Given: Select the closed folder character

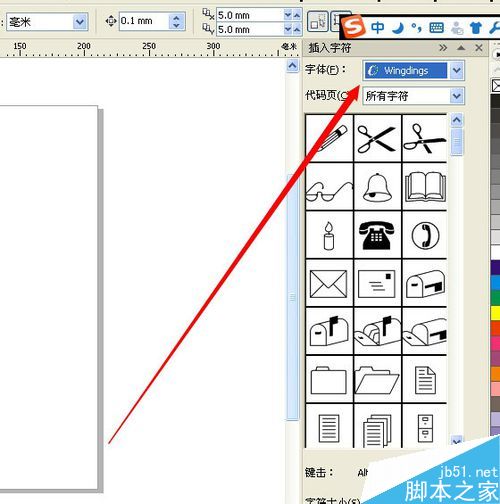Looking at the screenshot, I should (x=329, y=379).
